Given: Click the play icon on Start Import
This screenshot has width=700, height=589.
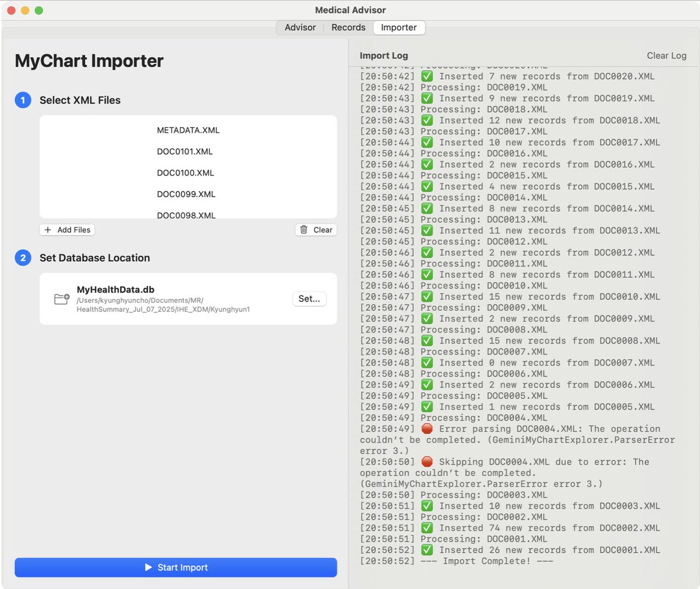Looking at the screenshot, I should (x=148, y=567).
